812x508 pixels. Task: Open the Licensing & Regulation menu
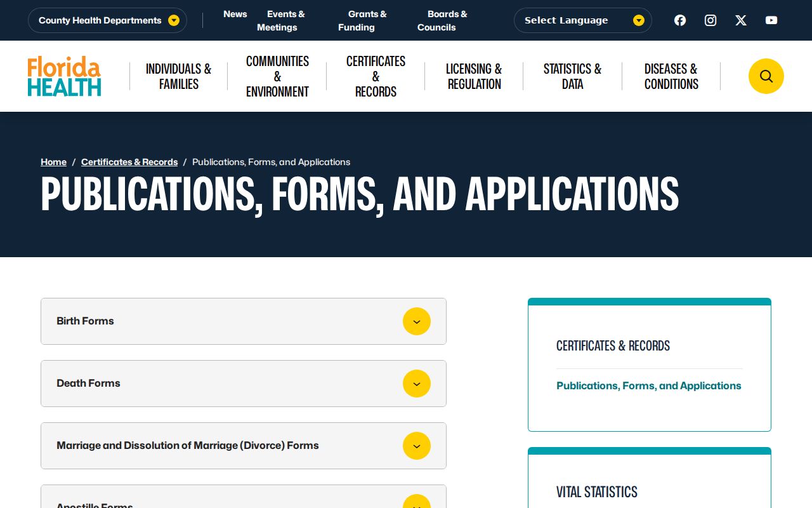[x=474, y=76]
